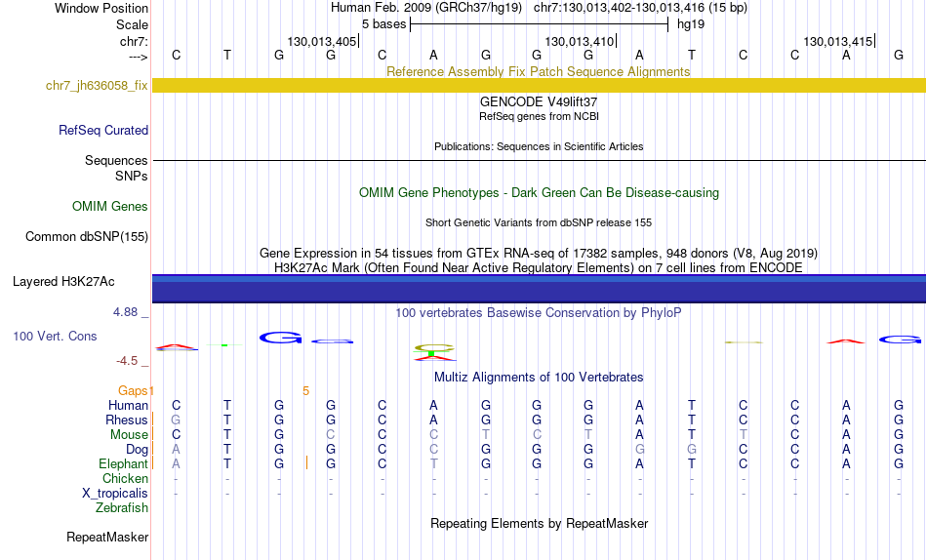Open the 100 Vert. Cons track label
Viewport: 927px width, 560px height.
55,336
